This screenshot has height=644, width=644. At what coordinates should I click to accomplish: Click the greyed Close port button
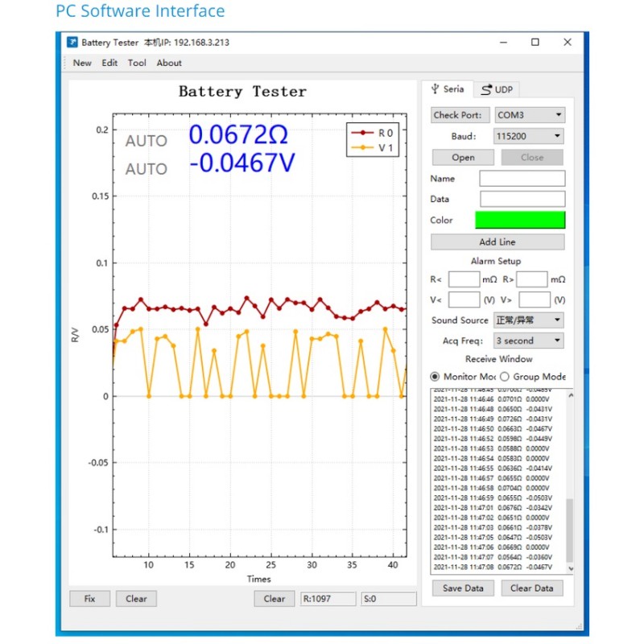coord(532,157)
